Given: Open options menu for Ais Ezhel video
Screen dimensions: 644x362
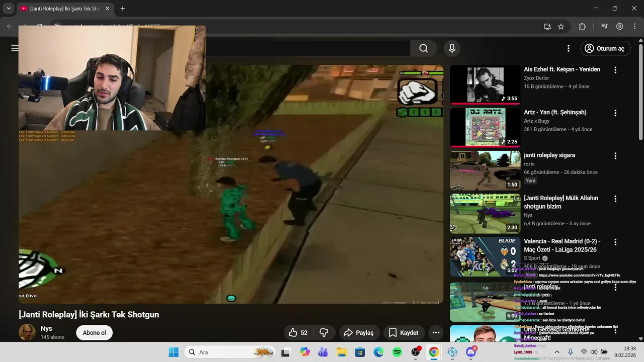Looking at the screenshot, I should click(615, 70).
